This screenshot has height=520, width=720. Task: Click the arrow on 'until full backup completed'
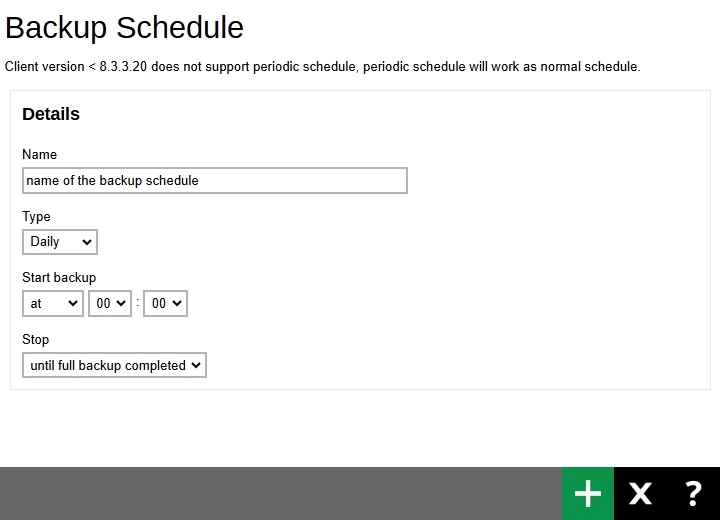tap(196, 366)
